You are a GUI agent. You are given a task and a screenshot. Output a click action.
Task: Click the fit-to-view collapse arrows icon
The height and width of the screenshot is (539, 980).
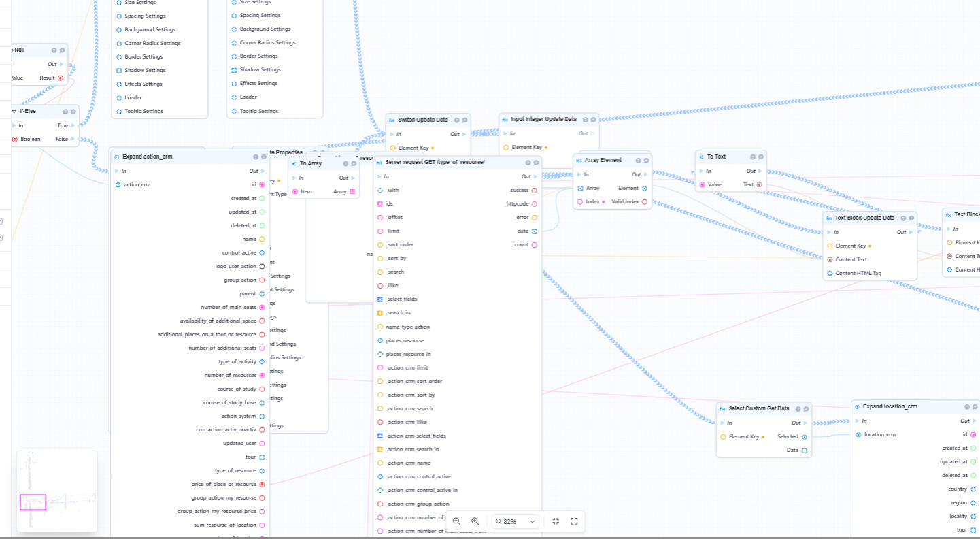click(x=556, y=521)
